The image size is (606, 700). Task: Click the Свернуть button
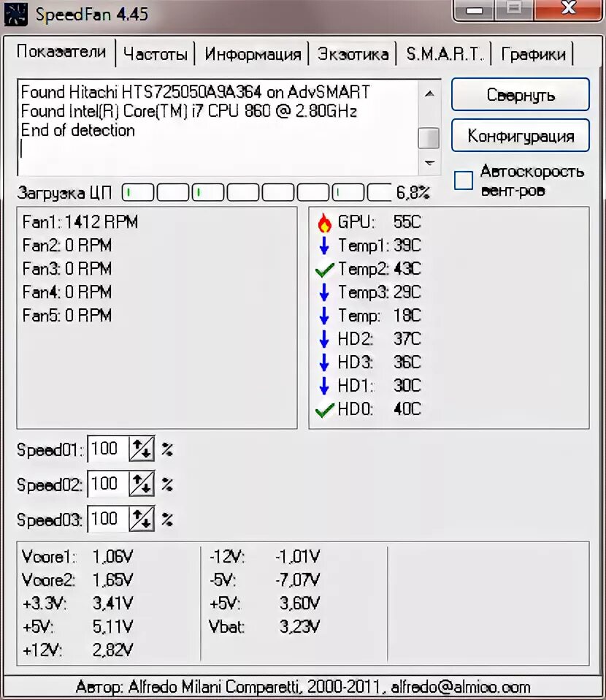(521, 95)
